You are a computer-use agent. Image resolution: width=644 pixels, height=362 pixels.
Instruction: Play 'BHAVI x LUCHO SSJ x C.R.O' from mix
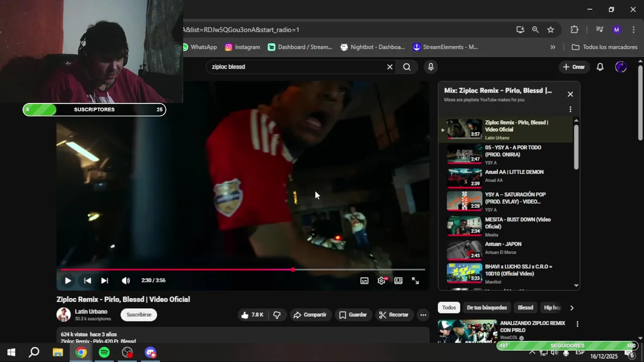click(x=506, y=274)
